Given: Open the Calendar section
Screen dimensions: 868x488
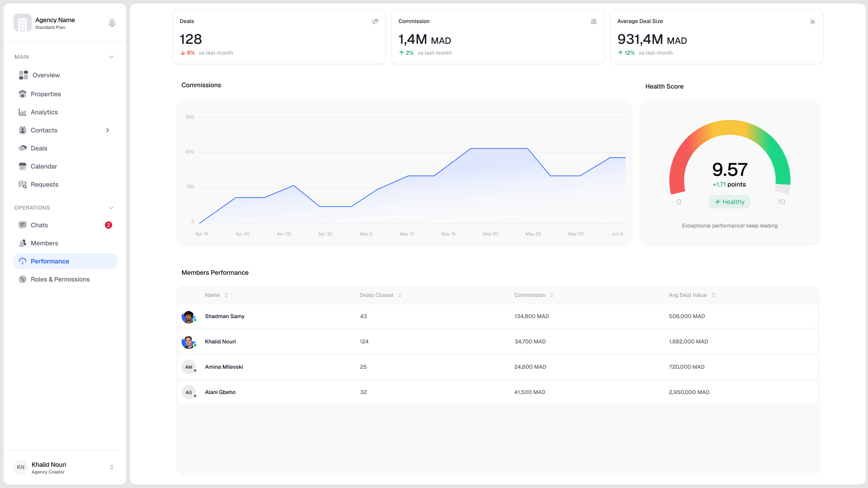Looking at the screenshot, I should point(44,166).
